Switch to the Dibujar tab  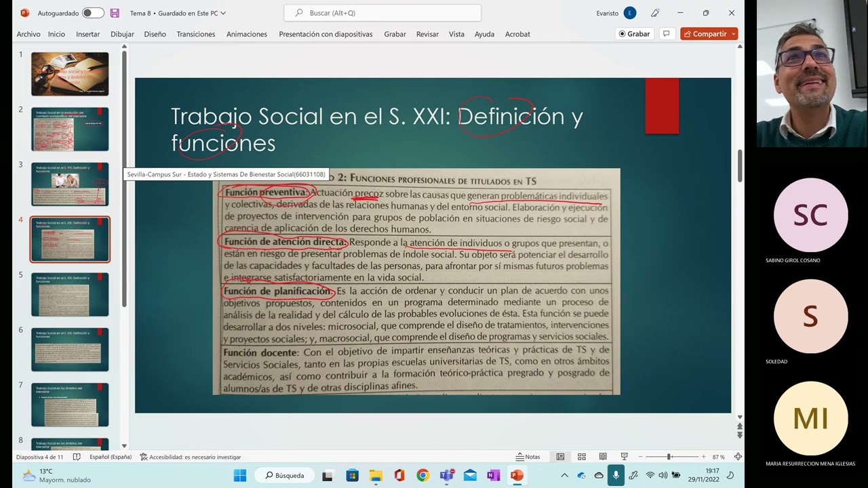pos(122,34)
